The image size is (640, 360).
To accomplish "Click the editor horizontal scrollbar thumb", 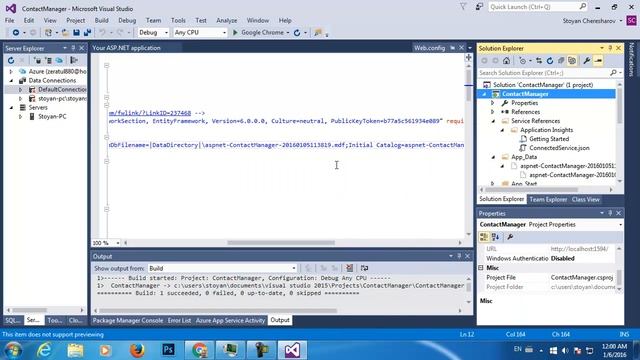I will 281,243.
